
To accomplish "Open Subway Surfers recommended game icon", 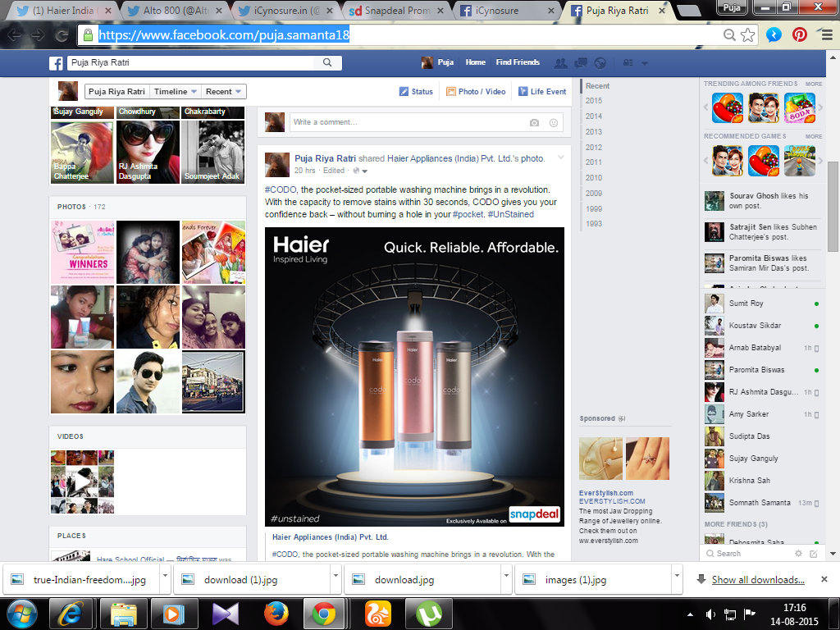I will coord(799,160).
